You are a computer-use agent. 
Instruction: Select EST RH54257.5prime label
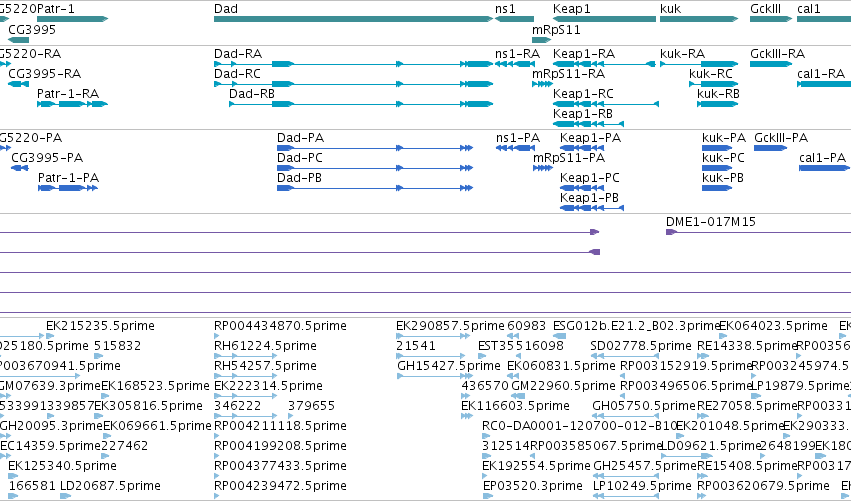point(265,366)
